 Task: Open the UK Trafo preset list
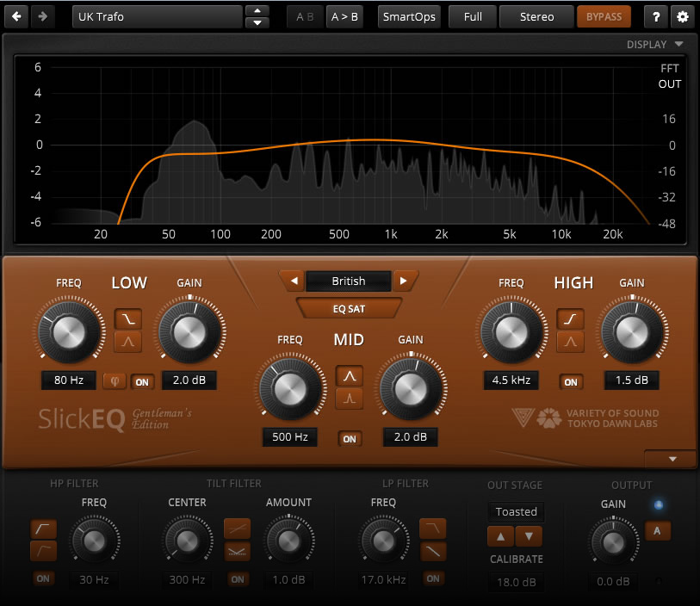(158, 17)
